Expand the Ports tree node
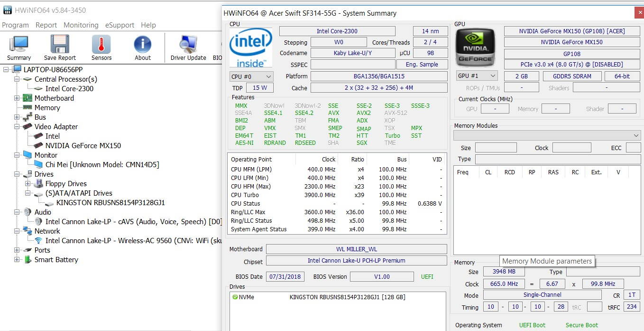The image size is (644, 331). (x=17, y=250)
